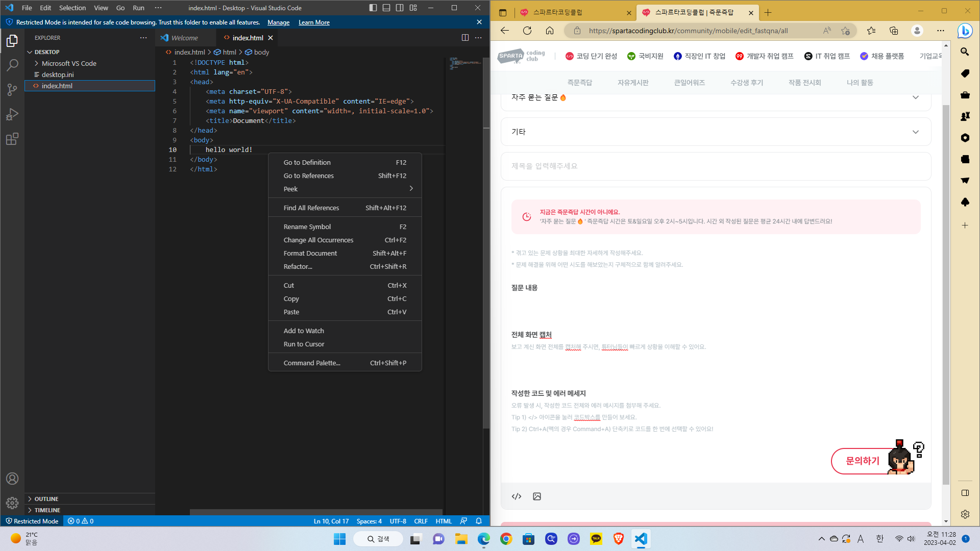
Task: Switch to the Welcome editor tab
Action: tap(185, 38)
